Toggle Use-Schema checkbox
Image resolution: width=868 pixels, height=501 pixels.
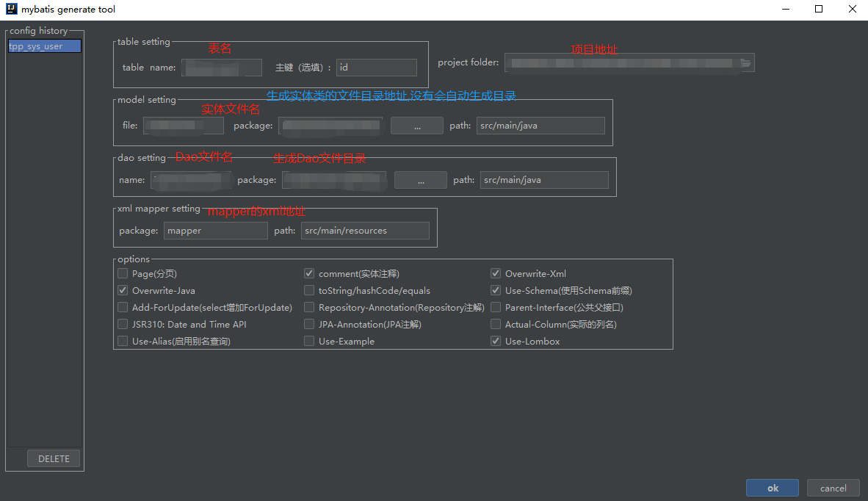point(496,290)
